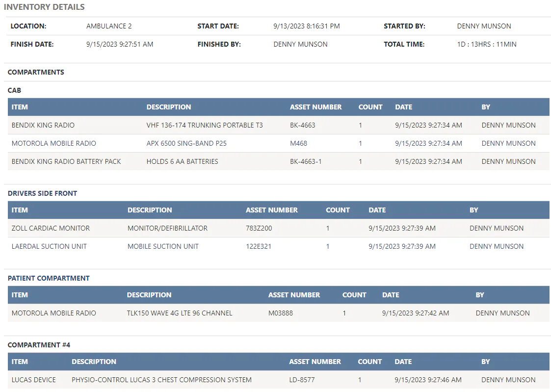Select asset number M03888
The height and width of the screenshot is (392, 551).
coord(281,314)
